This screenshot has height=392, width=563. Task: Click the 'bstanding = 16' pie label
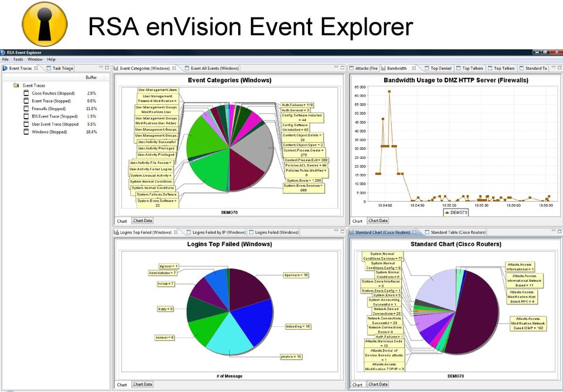(298, 327)
